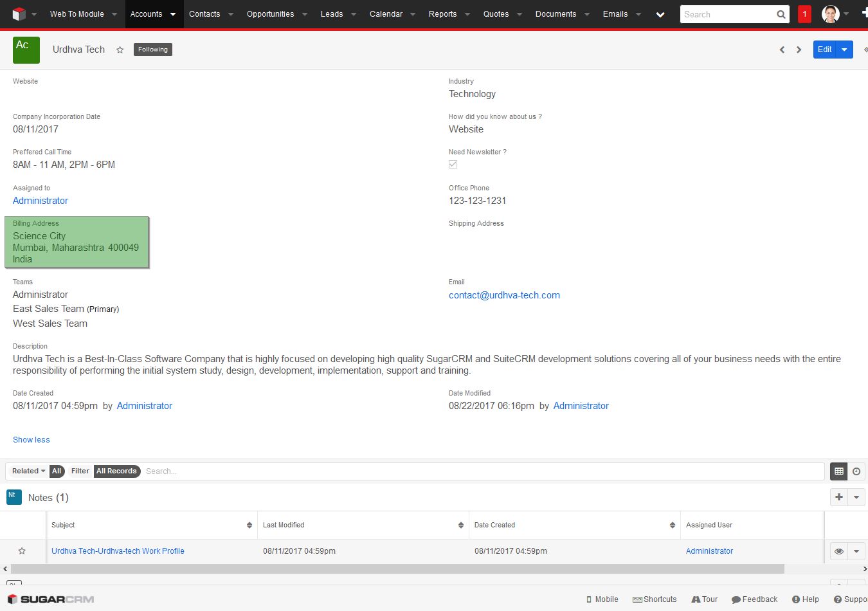Open the activity stream clock icon

tap(856, 471)
